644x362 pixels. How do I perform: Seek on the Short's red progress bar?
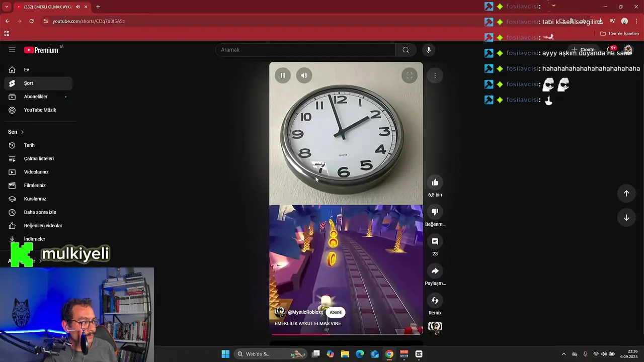point(346,334)
